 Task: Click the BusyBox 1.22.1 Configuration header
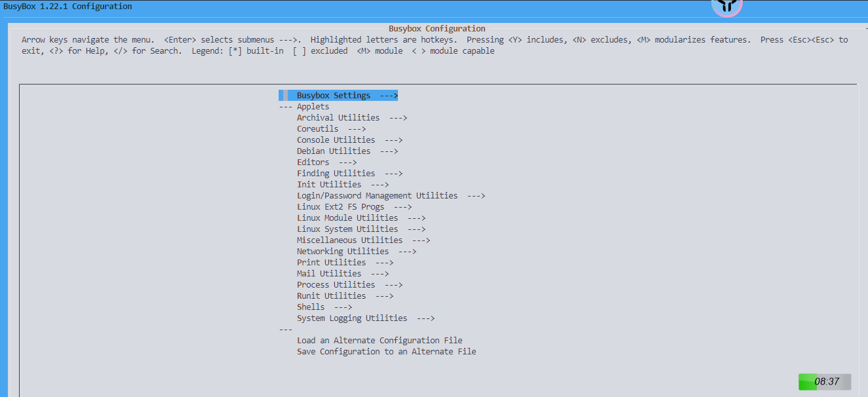tap(68, 7)
